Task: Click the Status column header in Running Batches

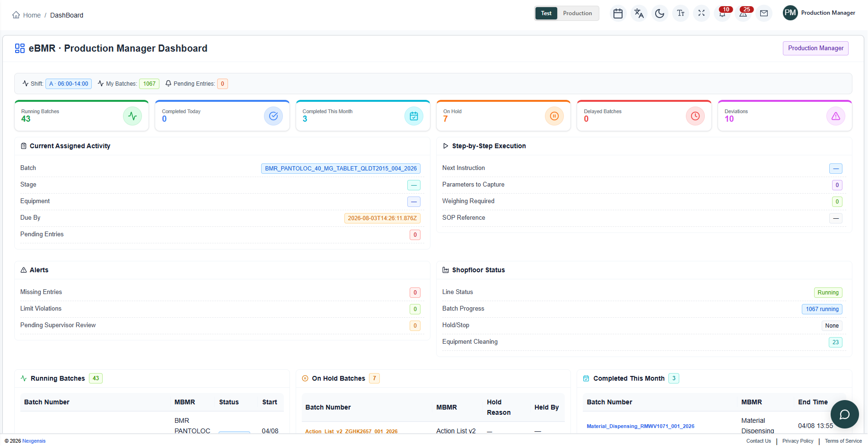Action: click(229, 402)
